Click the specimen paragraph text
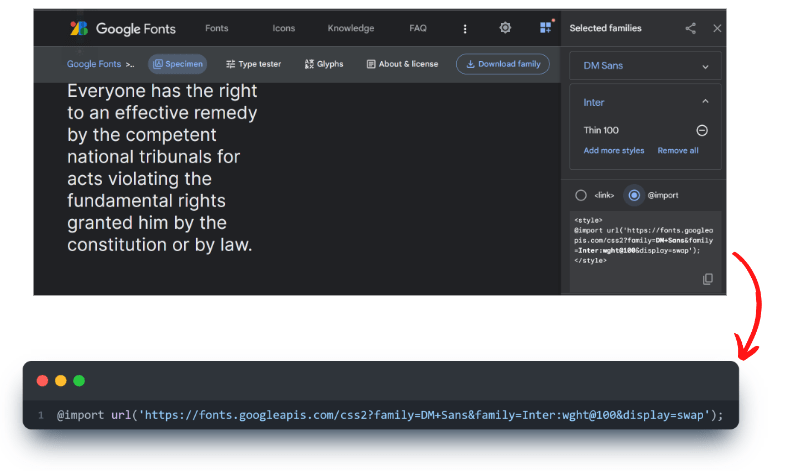This screenshot has height=475, width=790. click(x=162, y=168)
